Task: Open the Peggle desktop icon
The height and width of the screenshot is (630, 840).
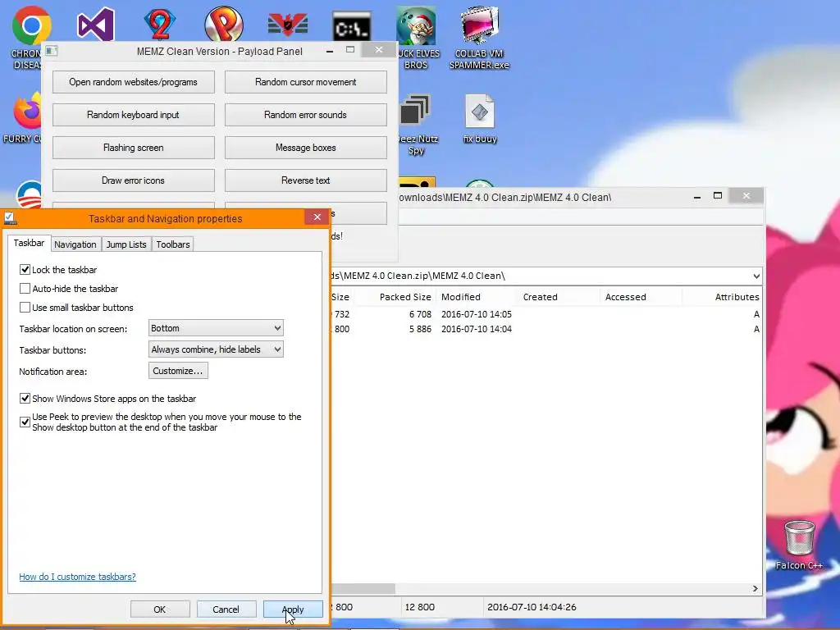Action: click(x=223, y=24)
